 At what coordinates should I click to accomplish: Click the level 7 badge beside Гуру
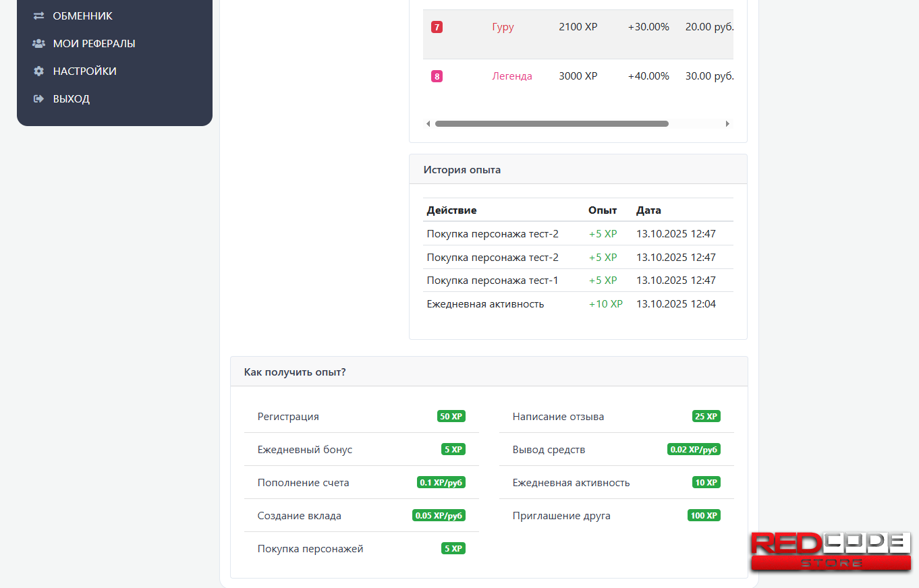437,27
